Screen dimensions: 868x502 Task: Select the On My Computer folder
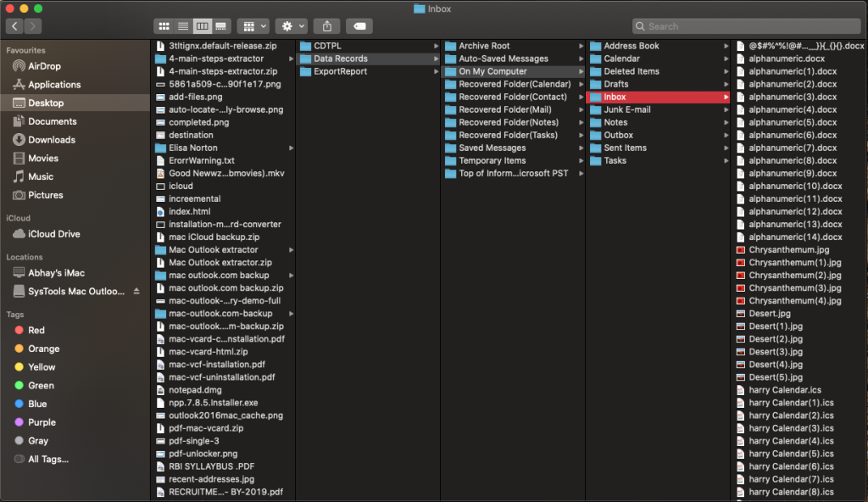[513, 71]
